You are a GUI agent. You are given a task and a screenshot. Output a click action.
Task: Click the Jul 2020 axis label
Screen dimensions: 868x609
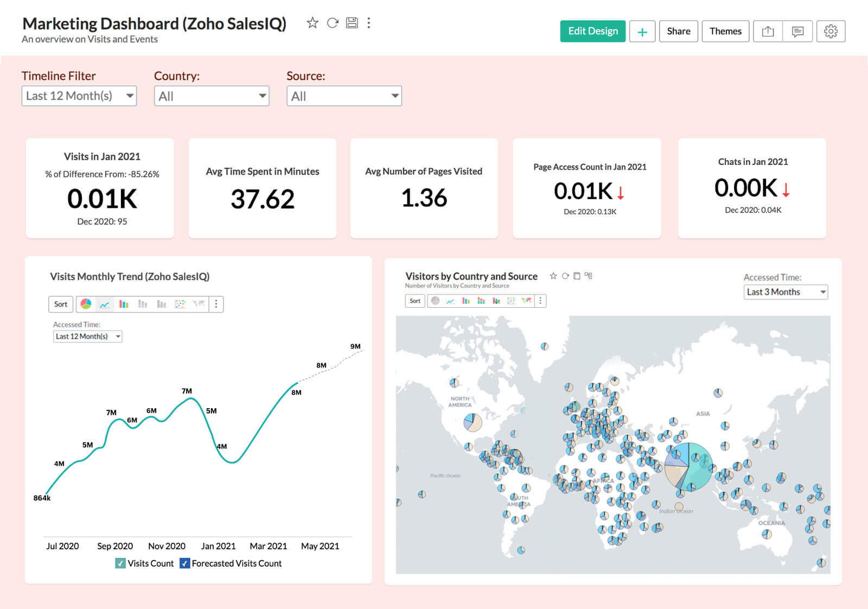pyautogui.click(x=62, y=546)
